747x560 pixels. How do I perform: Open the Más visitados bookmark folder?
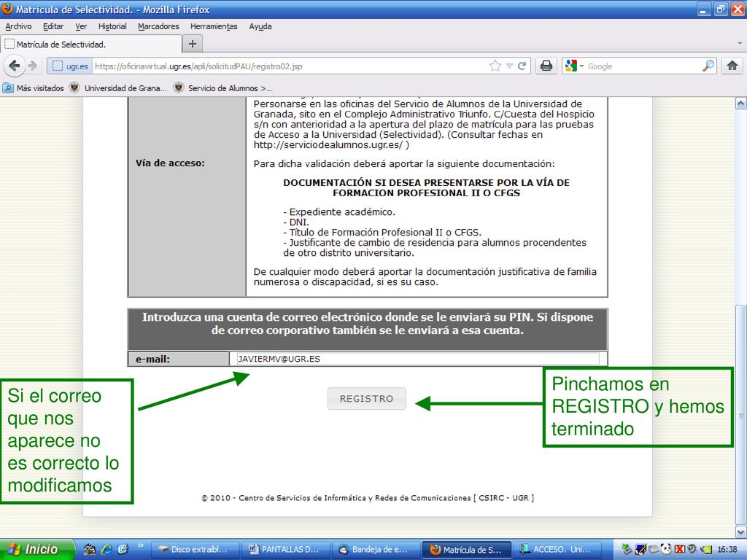34,88
